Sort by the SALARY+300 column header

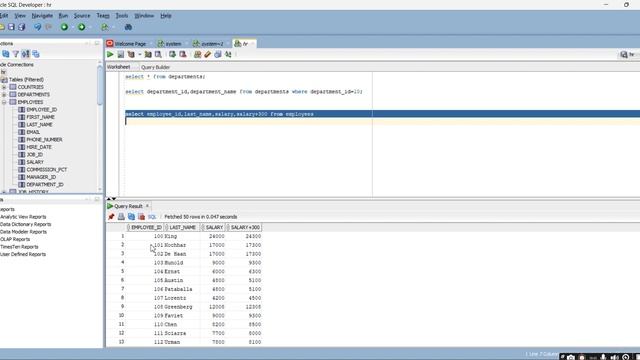point(244,227)
